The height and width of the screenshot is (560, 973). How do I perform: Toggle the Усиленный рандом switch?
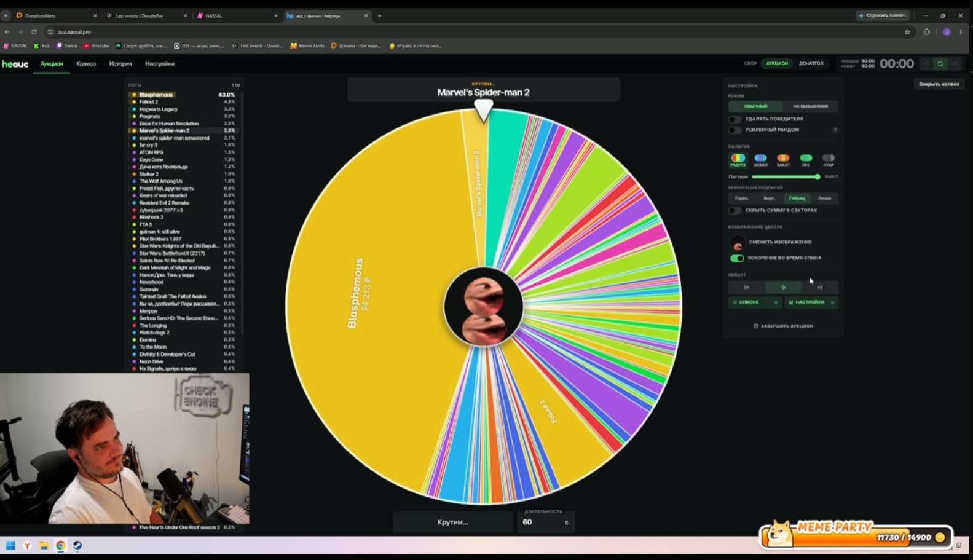pyautogui.click(x=735, y=130)
